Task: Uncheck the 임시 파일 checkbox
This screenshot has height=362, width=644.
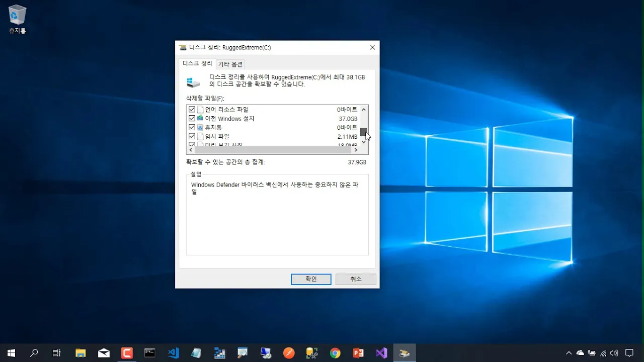Action: coord(192,136)
